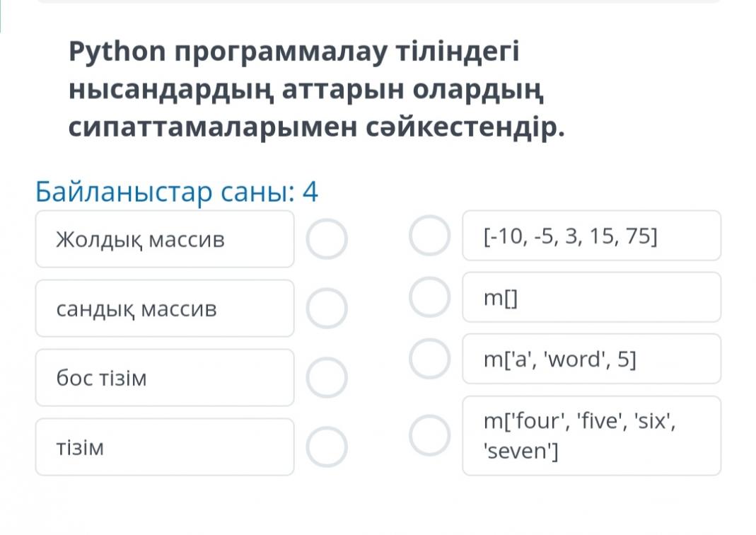Screen dimensions: 756x535
Task: Pick the m[] answer box
Action: click(591, 297)
